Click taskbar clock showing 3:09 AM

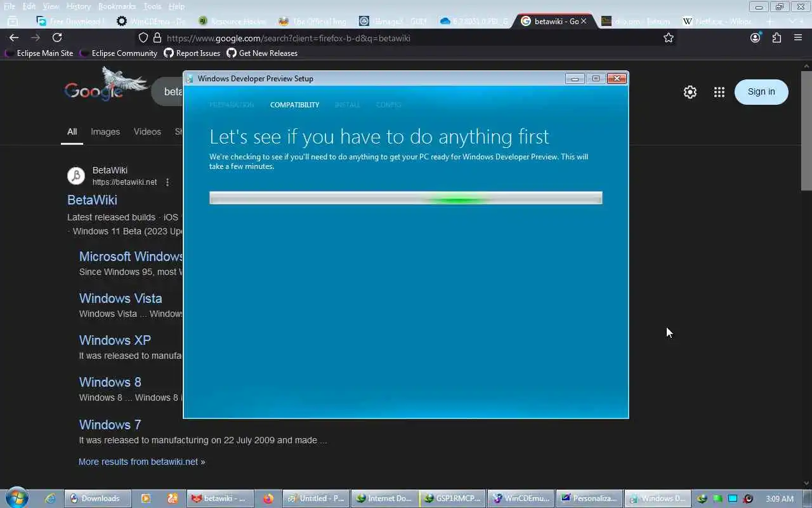pos(780,498)
